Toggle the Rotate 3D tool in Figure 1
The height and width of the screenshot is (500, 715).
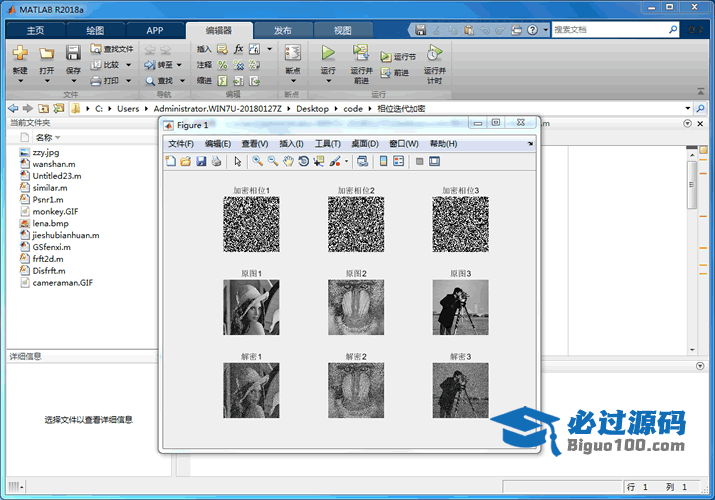click(x=303, y=161)
